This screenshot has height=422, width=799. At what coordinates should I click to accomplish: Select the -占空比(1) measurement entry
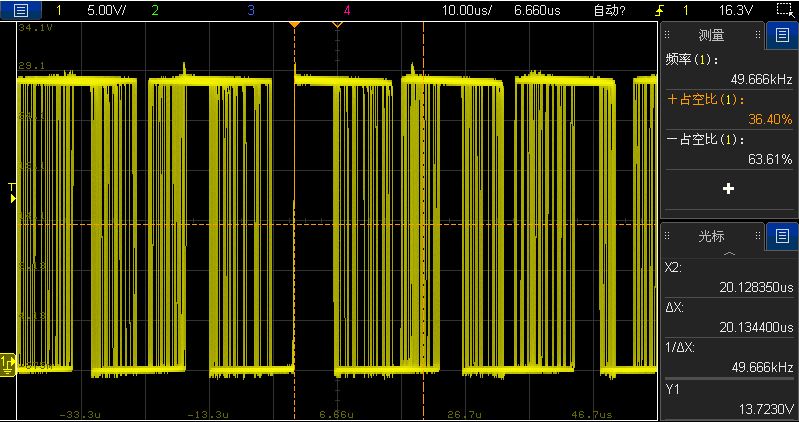tap(706, 140)
